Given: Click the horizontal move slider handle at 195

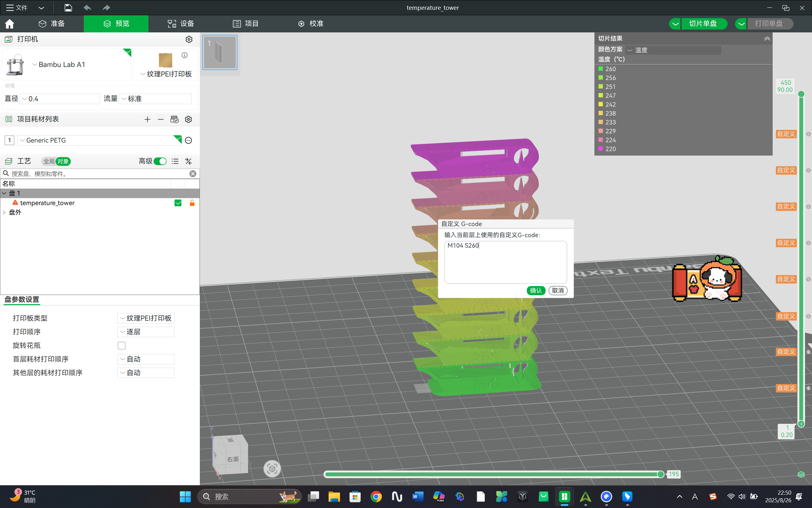Looking at the screenshot, I should coord(660,474).
